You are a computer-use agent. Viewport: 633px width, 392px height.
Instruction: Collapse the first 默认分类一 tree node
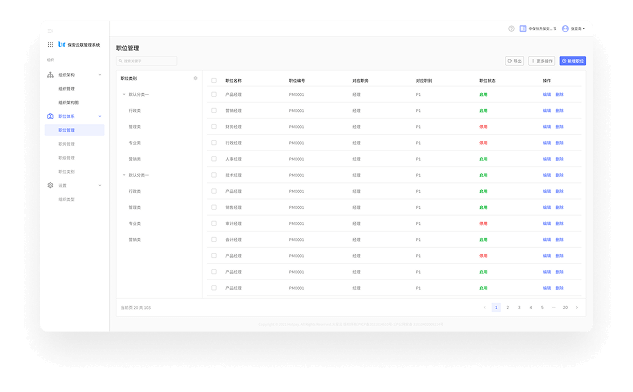(124, 94)
